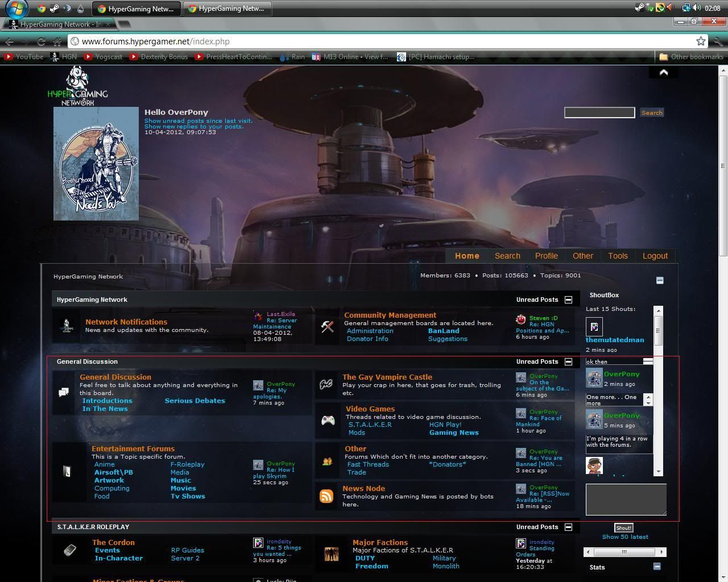Image resolution: width=728 pixels, height=582 pixels.
Task: Click the address bar URL
Action: click(x=155, y=41)
